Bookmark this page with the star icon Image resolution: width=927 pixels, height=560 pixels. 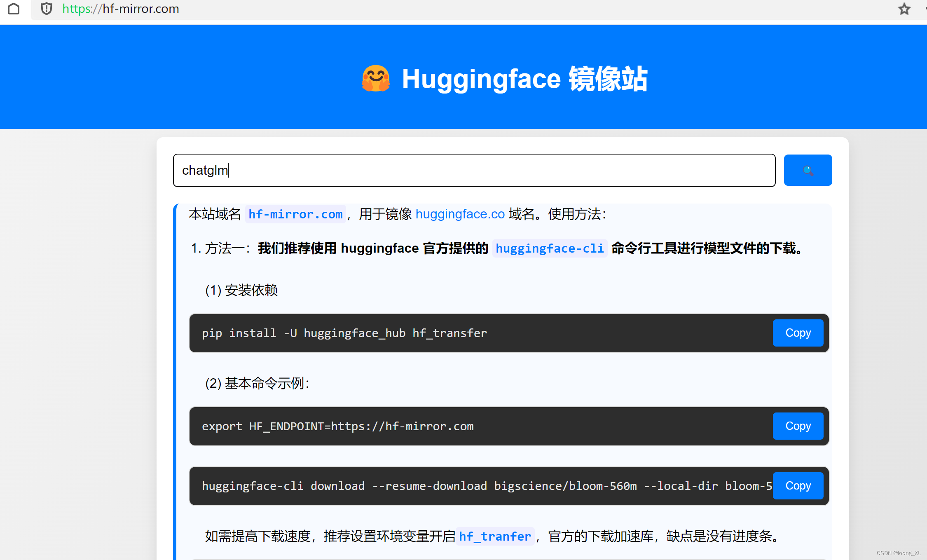[x=904, y=9]
